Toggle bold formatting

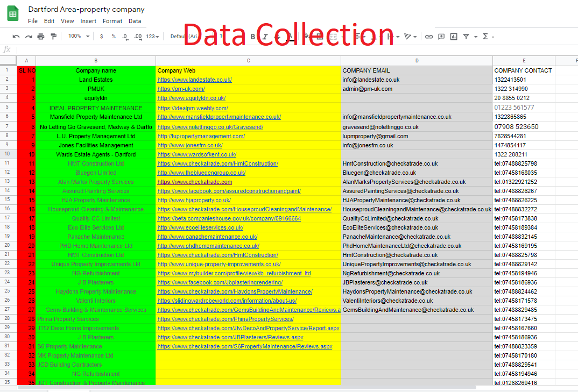(x=252, y=36)
